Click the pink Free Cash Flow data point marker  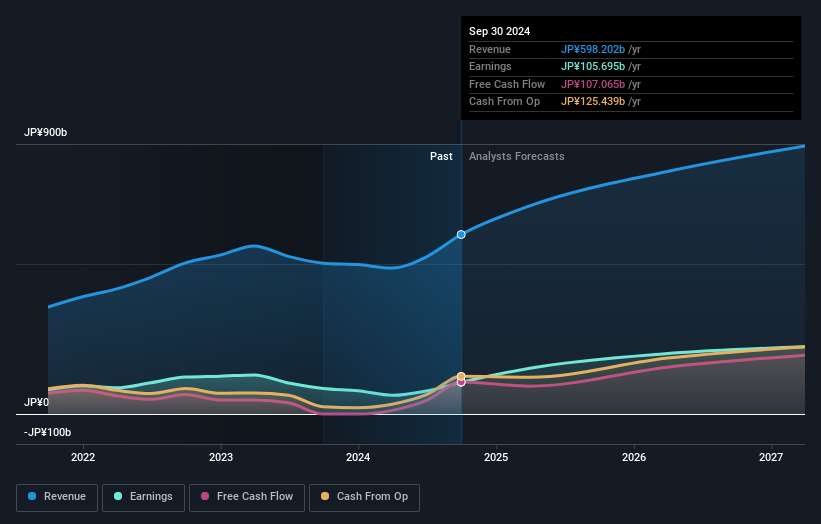click(x=461, y=382)
